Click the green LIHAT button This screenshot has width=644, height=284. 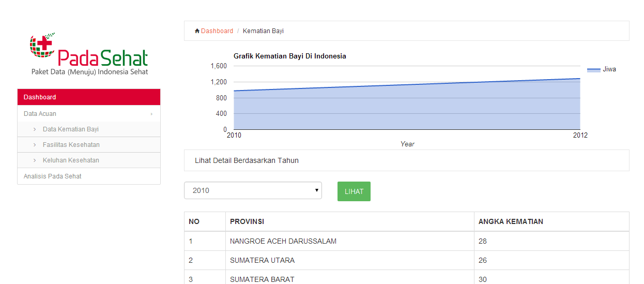point(354,191)
